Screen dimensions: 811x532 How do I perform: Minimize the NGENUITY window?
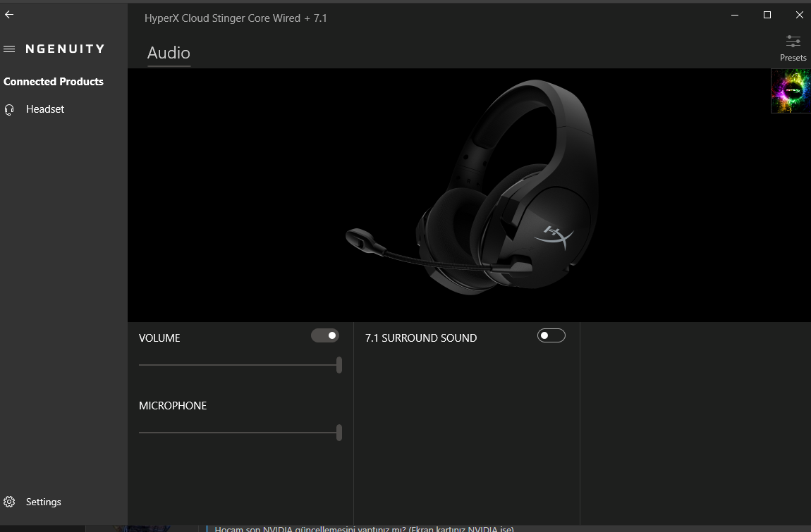[734, 15]
